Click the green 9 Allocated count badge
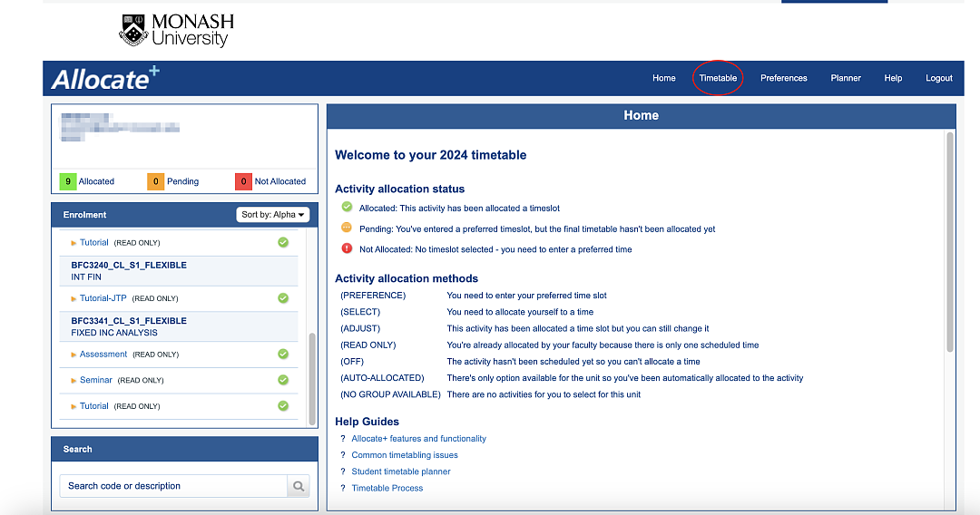 tap(67, 181)
